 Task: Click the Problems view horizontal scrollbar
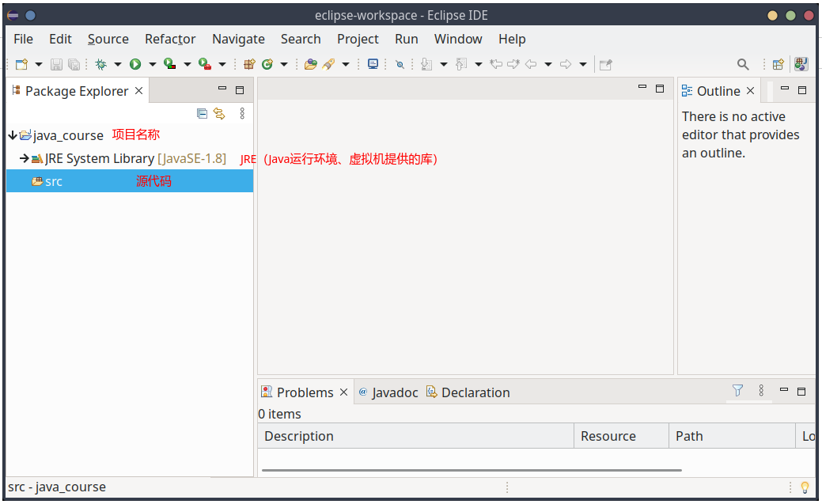[x=471, y=470]
